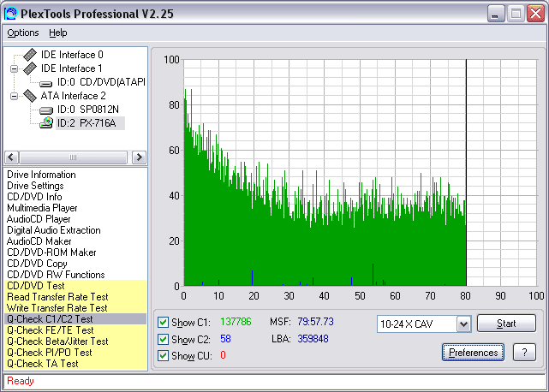Open CD/DVD Info function
This screenshot has height=392, width=549.
point(34,197)
